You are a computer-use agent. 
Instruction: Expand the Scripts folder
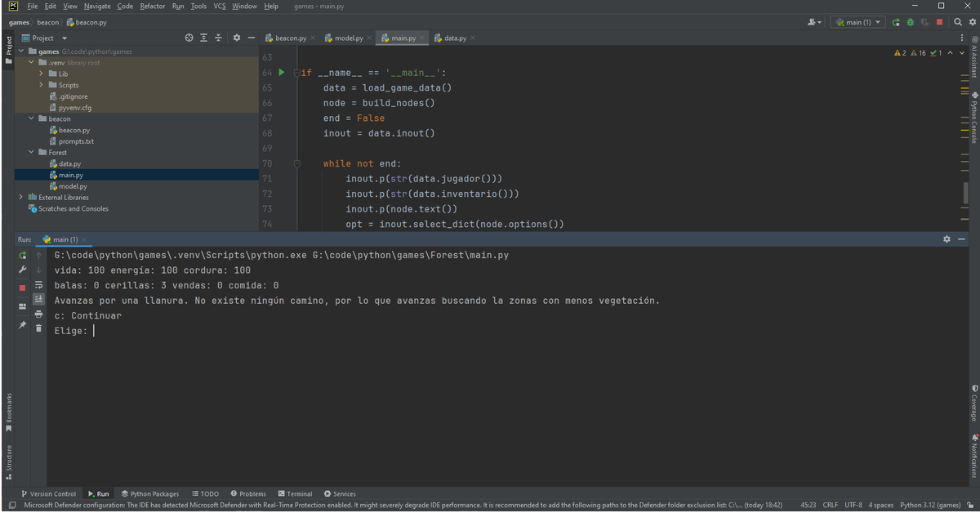42,85
